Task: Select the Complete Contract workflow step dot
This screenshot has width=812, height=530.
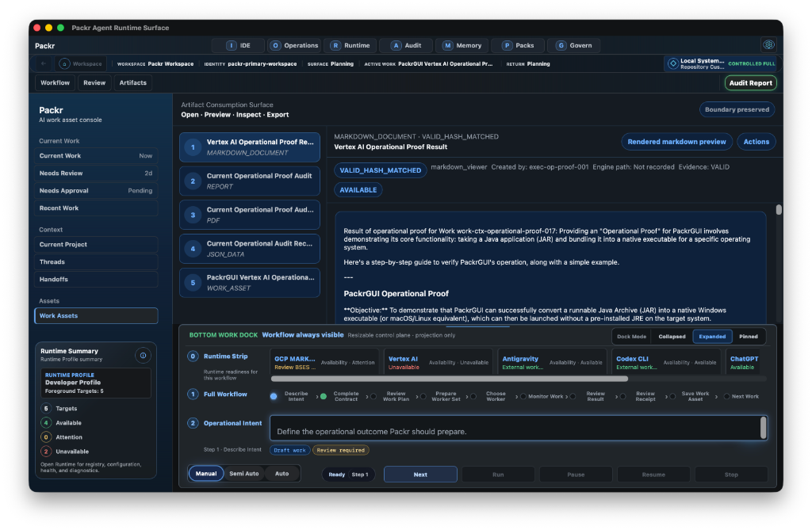Action: pyautogui.click(x=324, y=396)
